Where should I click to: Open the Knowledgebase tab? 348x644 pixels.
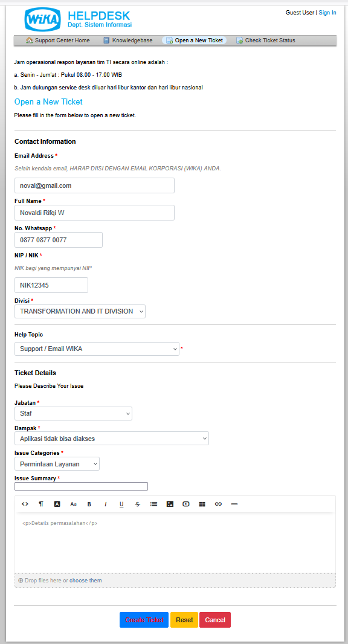[128, 40]
